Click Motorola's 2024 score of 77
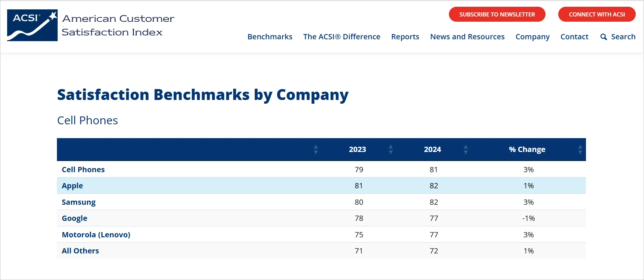The image size is (644, 280). [x=434, y=235]
